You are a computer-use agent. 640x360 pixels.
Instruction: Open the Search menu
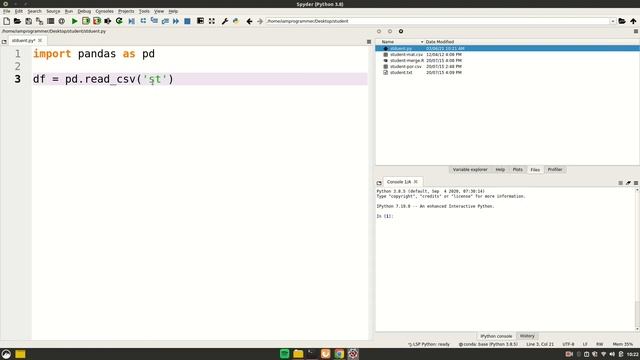tap(35, 11)
